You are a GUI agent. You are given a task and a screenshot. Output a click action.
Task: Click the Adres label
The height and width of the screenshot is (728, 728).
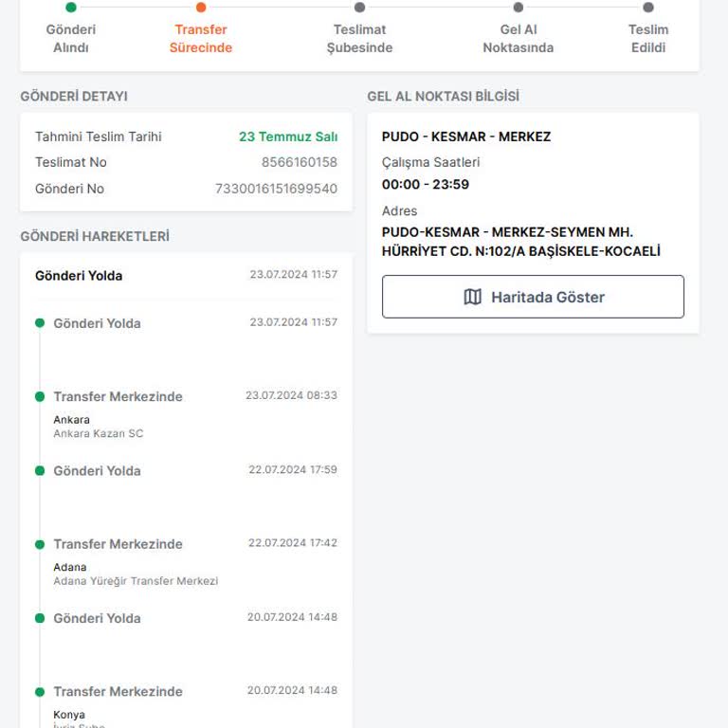[399, 210]
